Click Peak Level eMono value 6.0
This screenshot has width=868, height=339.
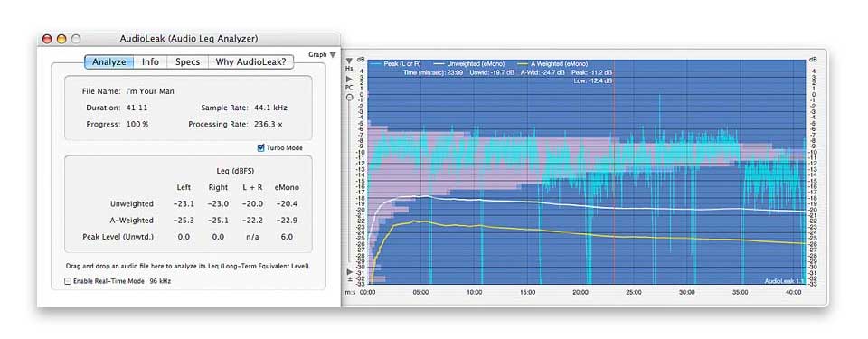[288, 237]
